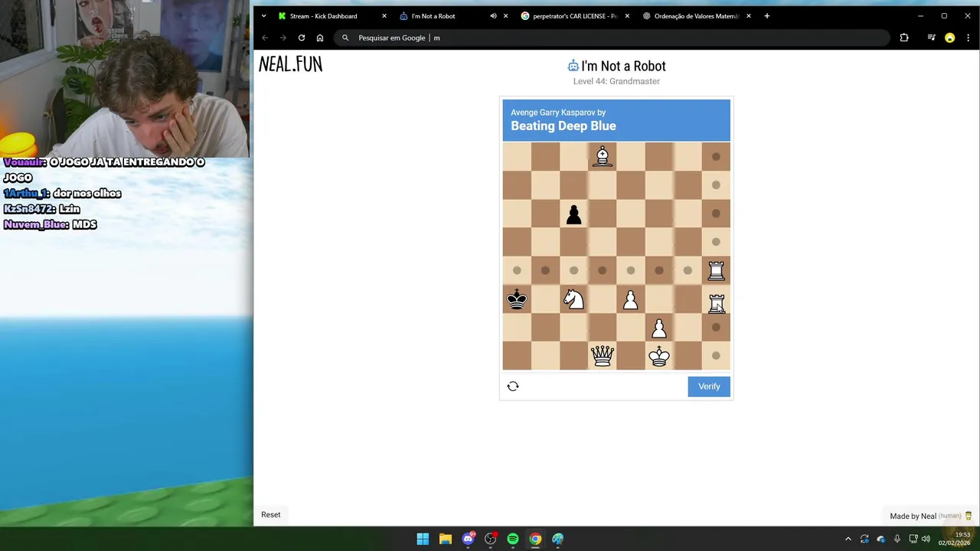The height and width of the screenshot is (551, 980).
Task: Select the lower white rook on right edge
Action: click(x=716, y=303)
